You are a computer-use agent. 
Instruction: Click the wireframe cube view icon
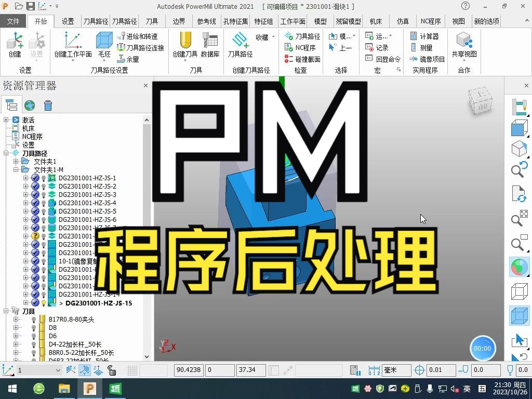tap(519, 292)
